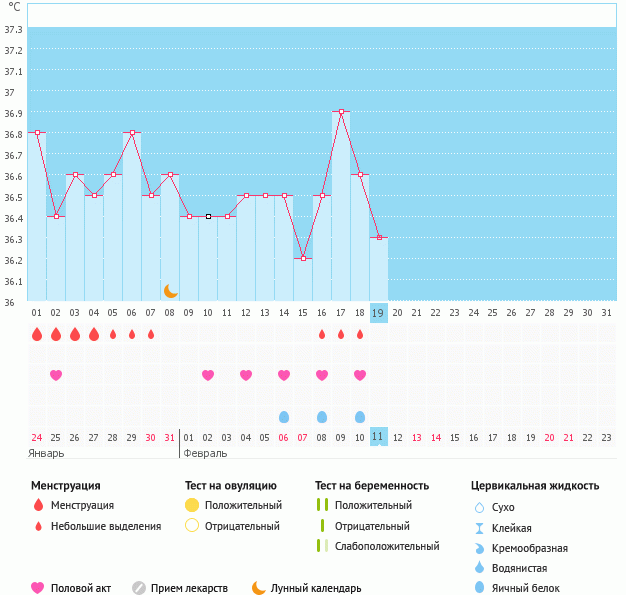Select the heart icon on cycle day 02
The width and height of the screenshot is (626, 595).
(56, 375)
